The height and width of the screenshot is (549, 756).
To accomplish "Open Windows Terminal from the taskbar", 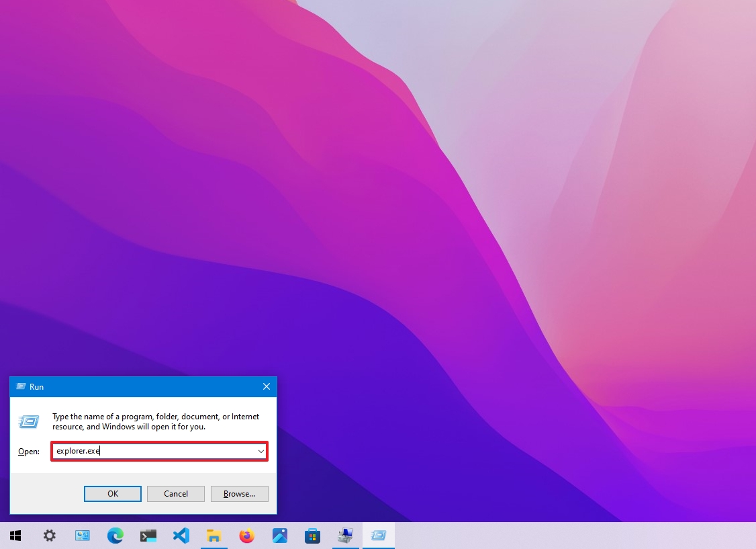I will click(148, 536).
